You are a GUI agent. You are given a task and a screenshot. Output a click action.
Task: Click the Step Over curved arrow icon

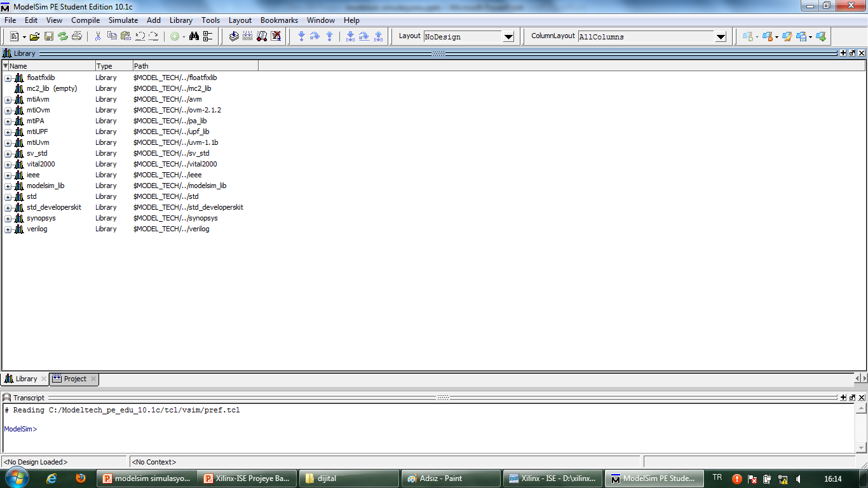tap(315, 36)
